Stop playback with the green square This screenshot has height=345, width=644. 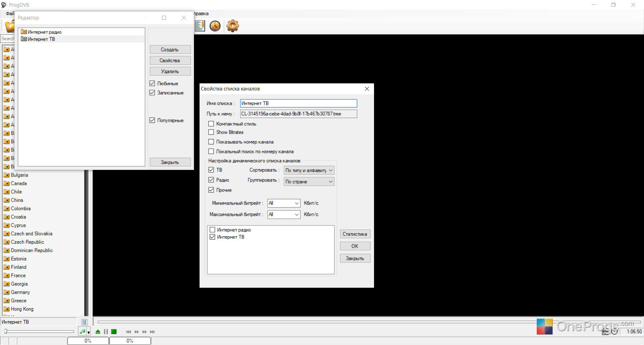pos(114,332)
